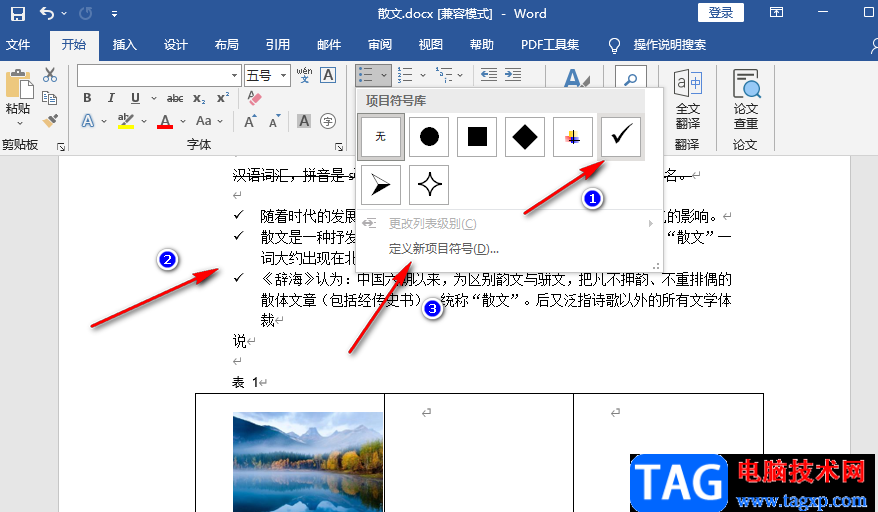Viewport: 878px width, 512px height.
Task: Click the 登录 sign-in button
Action: [x=721, y=13]
